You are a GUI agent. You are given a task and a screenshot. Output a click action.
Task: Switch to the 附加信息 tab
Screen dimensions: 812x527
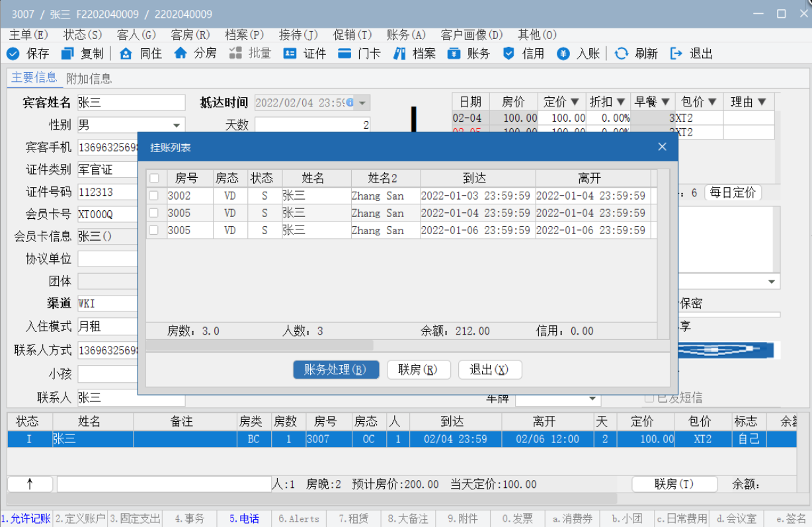(89, 79)
